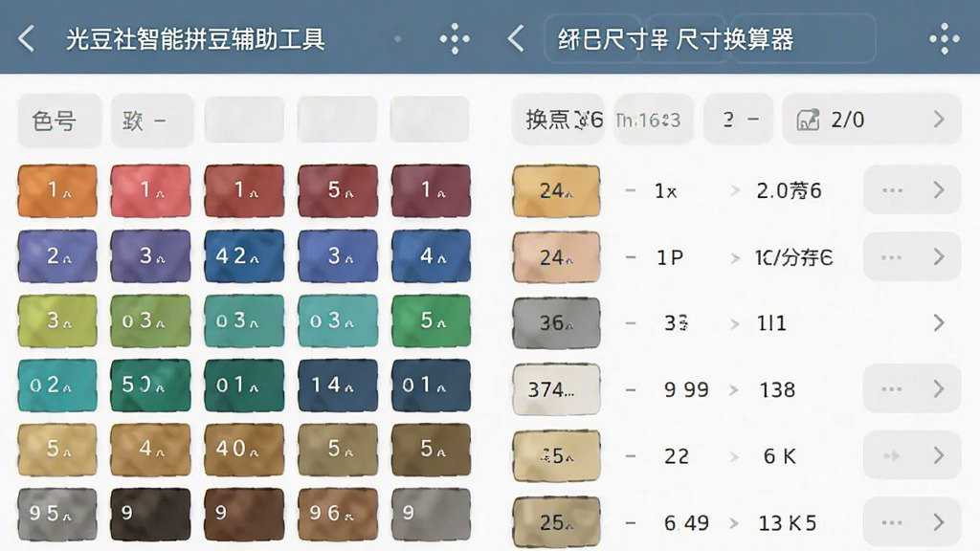980x551 pixels.
Task: Open the ellipsis button in the 13 K5 row
Action: coord(893,522)
